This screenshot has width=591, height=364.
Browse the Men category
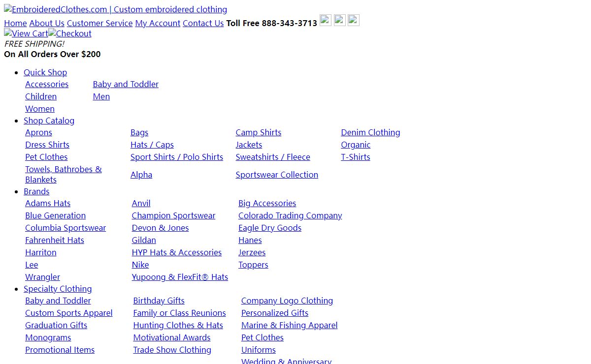[101, 96]
